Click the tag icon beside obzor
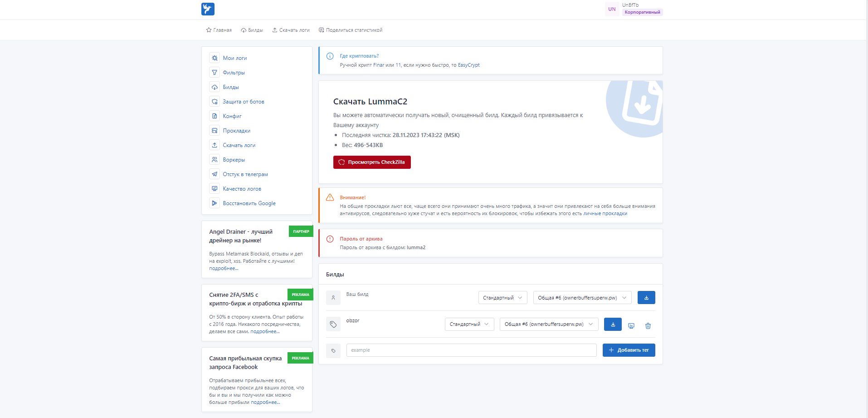Image resolution: width=868 pixels, height=418 pixels. pyautogui.click(x=333, y=324)
